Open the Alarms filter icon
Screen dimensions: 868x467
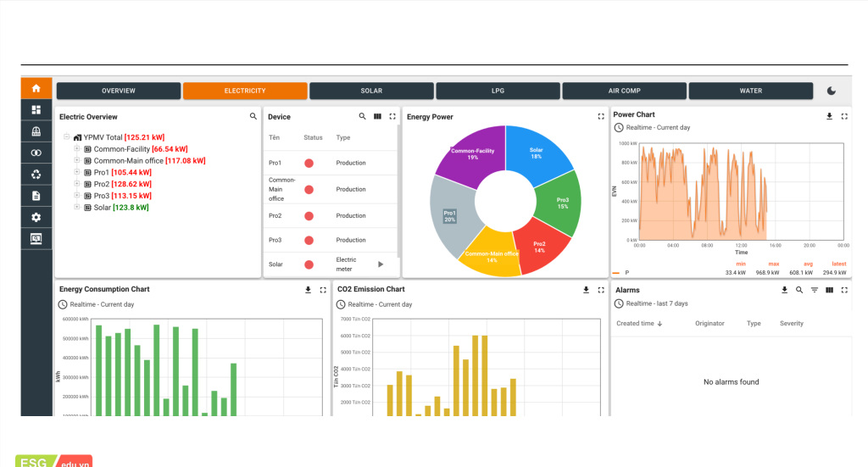click(814, 290)
